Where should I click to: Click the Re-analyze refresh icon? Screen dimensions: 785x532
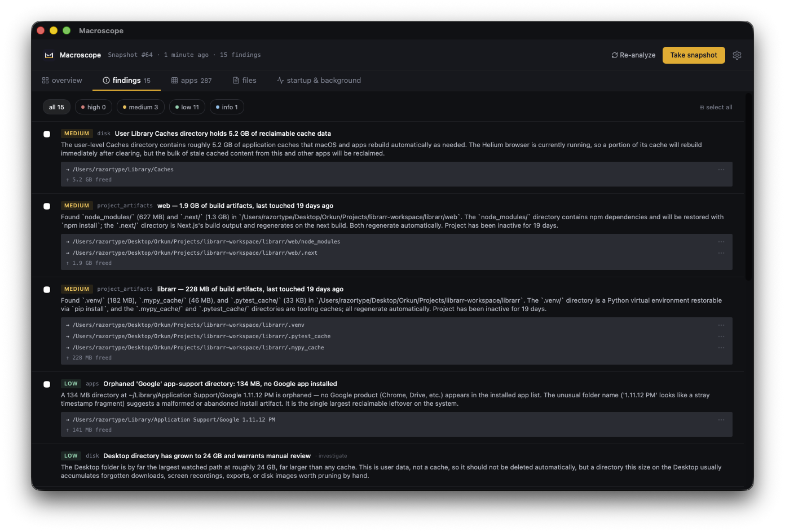tap(615, 55)
